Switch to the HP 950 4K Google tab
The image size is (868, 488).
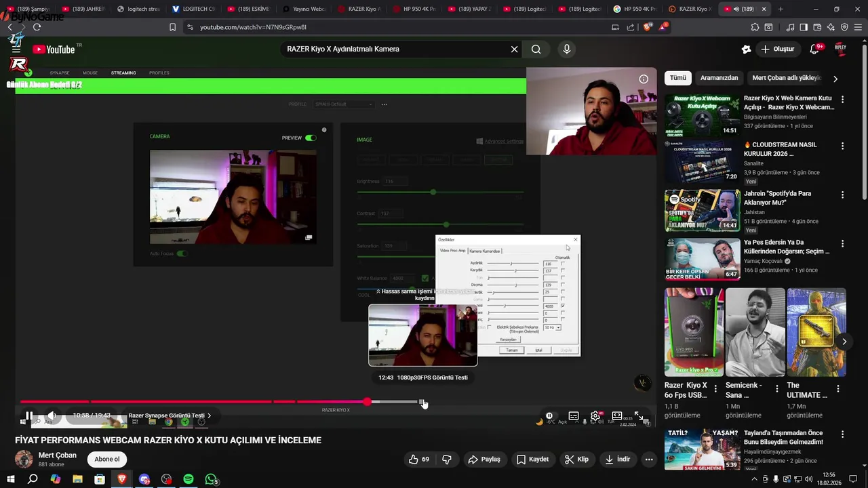pyautogui.click(x=635, y=9)
